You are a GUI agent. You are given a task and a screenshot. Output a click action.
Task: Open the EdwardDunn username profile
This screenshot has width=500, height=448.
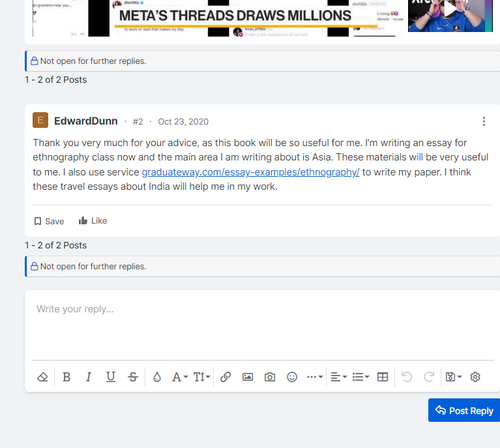(x=86, y=121)
